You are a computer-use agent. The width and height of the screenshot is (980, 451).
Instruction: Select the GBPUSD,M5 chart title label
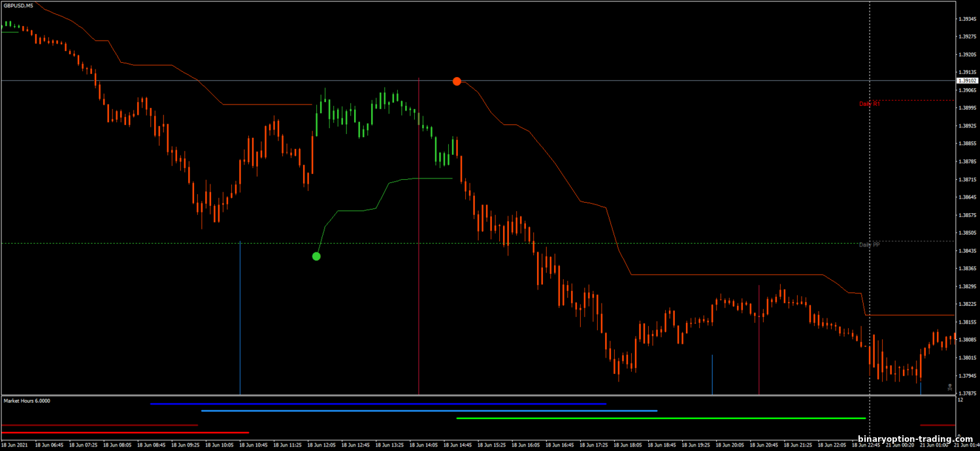click(18, 6)
